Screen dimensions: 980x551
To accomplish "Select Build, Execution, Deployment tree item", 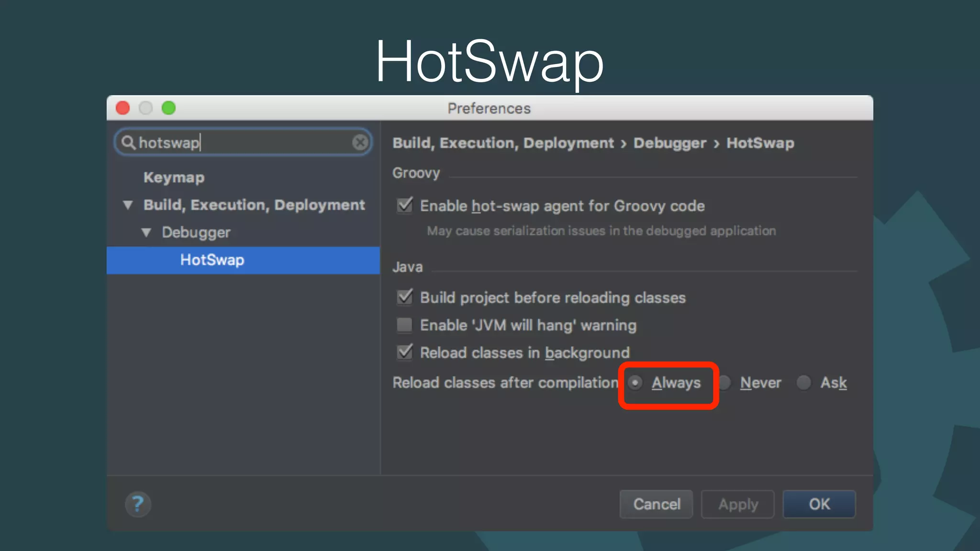I will tap(254, 205).
